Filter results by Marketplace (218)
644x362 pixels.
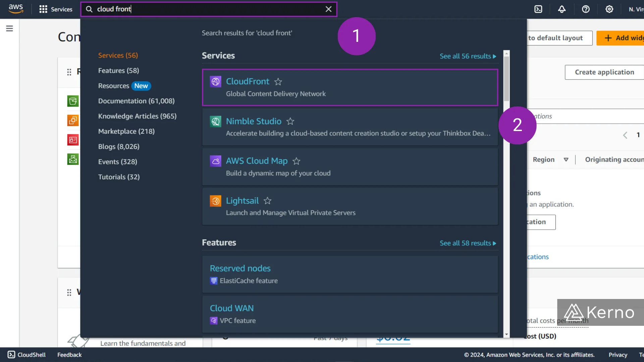(126, 131)
